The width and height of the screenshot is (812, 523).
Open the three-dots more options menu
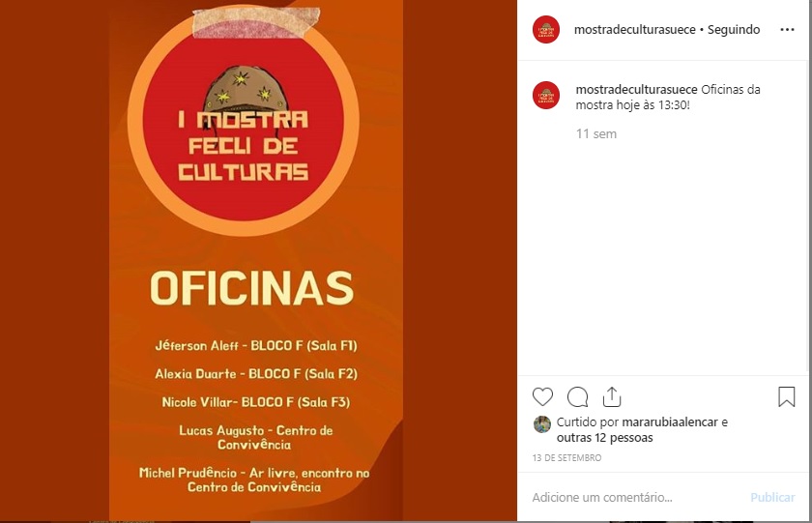787,30
